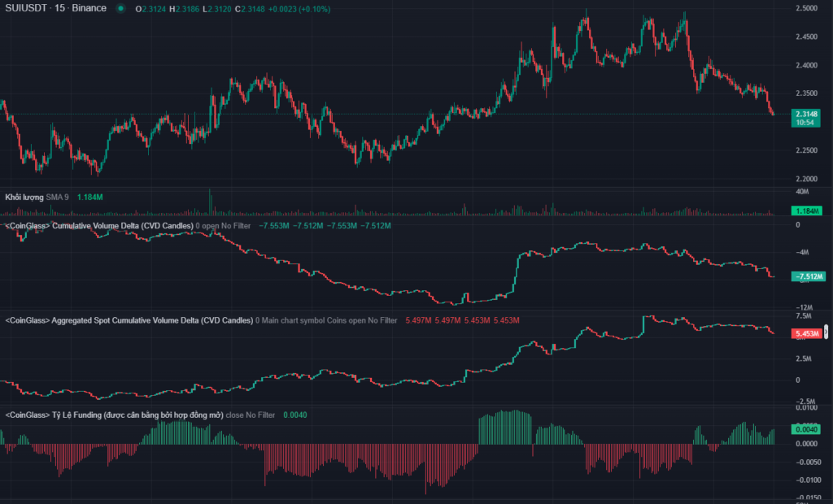
Task: Click the 2.2000 tick on the price axis
Action: [x=806, y=179]
